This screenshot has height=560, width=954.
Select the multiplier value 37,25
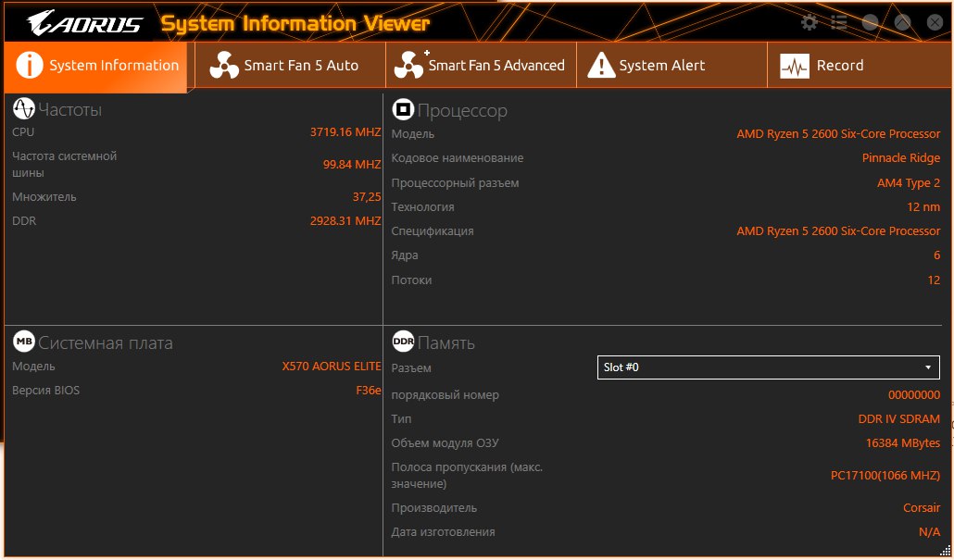[x=366, y=197]
